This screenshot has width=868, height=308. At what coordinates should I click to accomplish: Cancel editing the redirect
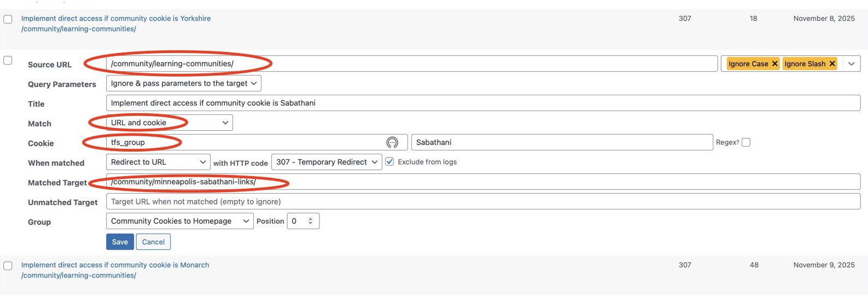[x=153, y=242]
